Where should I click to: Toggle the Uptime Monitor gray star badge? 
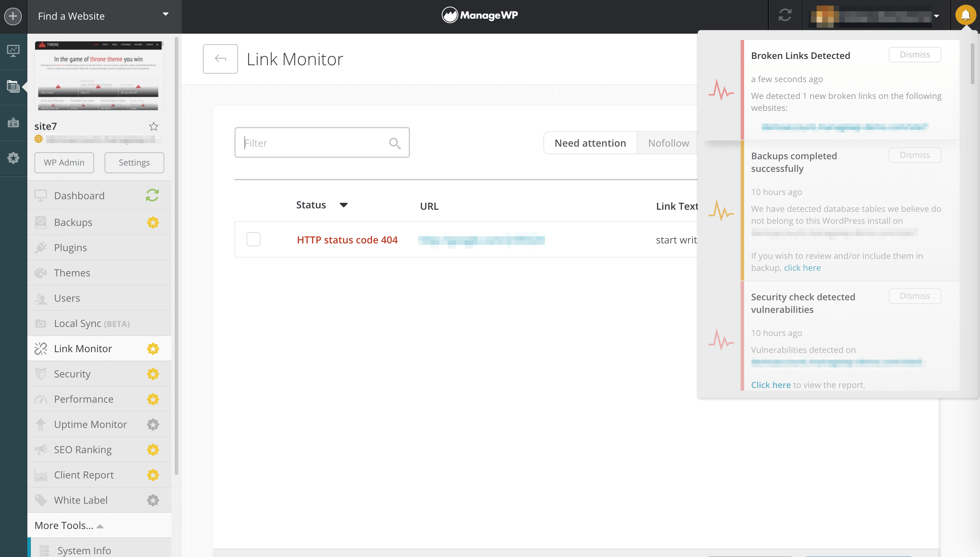153,424
